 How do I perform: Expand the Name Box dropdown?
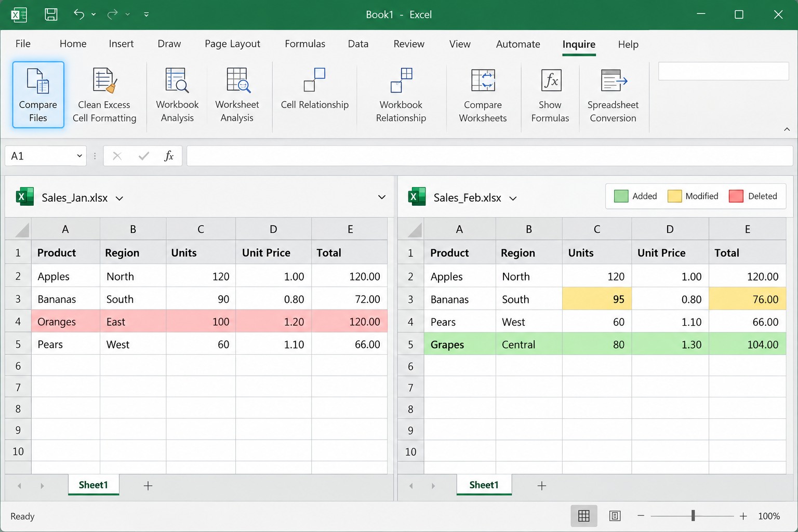(79, 156)
